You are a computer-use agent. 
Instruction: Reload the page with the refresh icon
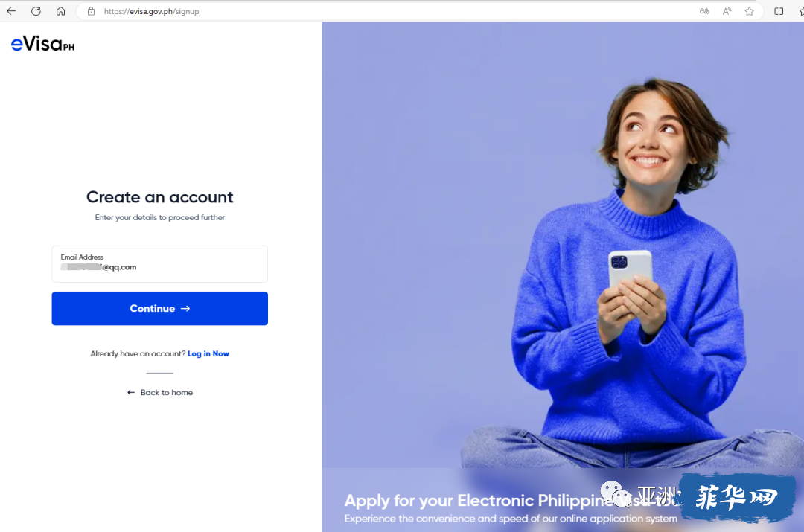[x=36, y=10]
